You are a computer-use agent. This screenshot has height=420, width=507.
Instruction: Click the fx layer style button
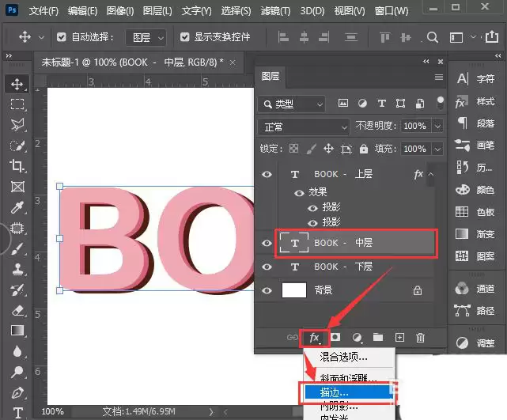314,339
